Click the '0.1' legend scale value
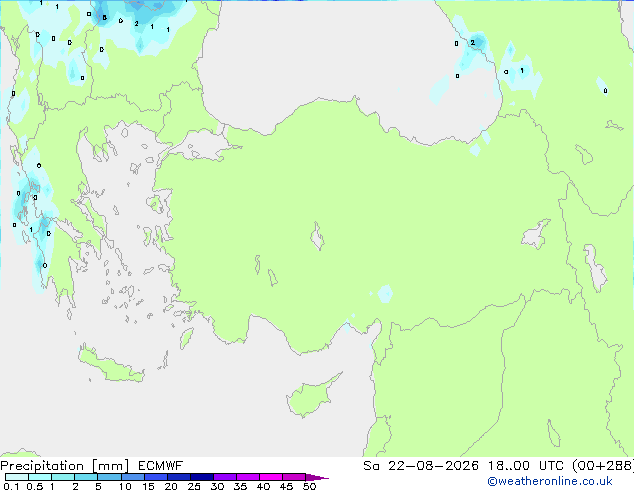 pos(11,486)
